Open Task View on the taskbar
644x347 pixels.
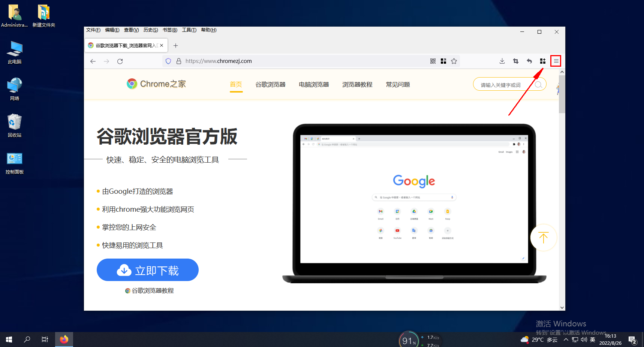coord(45,340)
